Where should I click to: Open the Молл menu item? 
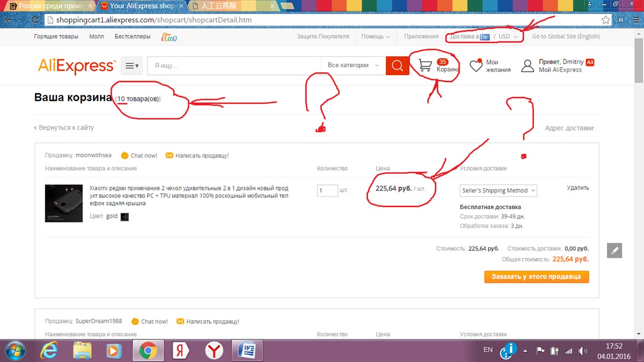click(97, 36)
